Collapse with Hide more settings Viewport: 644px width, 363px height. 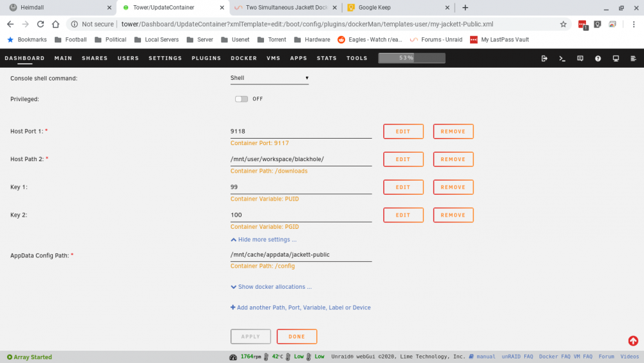pyautogui.click(x=263, y=240)
